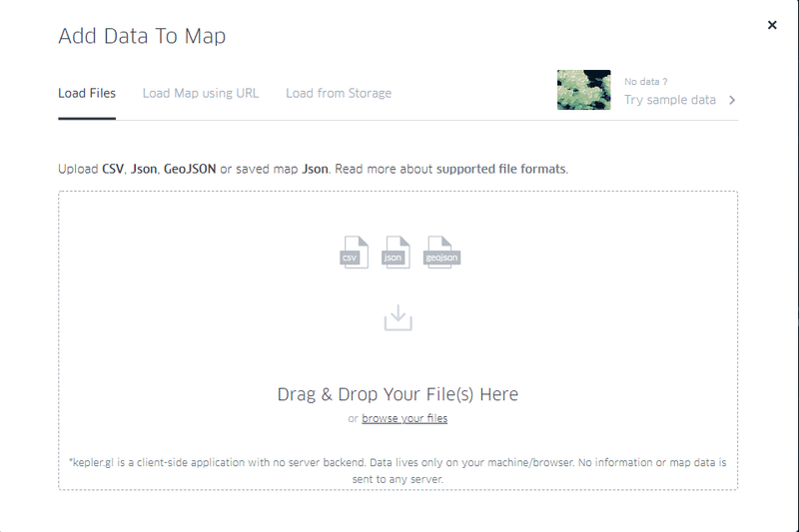The height and width of the screenshot is (532, 799).
Task: Click the browse your files link
Action: 404,418
